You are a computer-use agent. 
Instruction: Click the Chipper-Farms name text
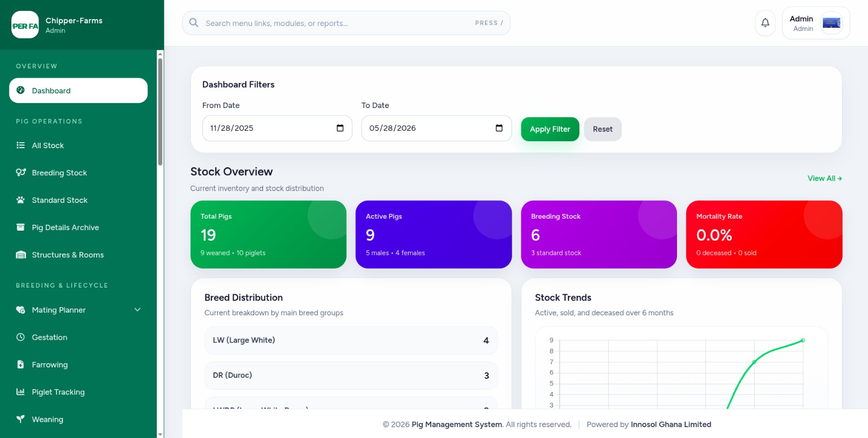(74, 21)
